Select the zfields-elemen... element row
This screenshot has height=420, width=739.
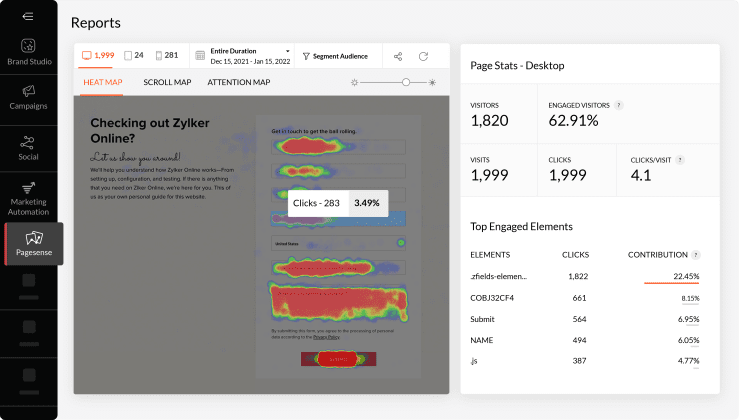(x=585, y=276)
